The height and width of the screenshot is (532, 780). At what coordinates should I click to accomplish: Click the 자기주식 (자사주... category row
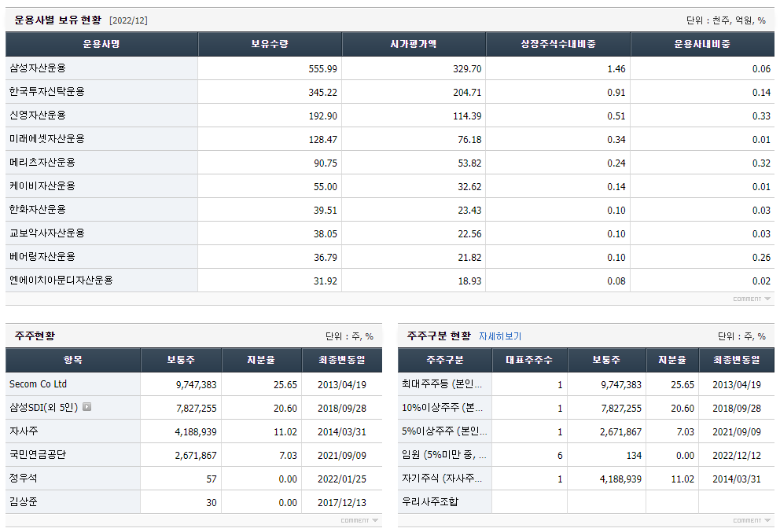click(x=586, y=479)
